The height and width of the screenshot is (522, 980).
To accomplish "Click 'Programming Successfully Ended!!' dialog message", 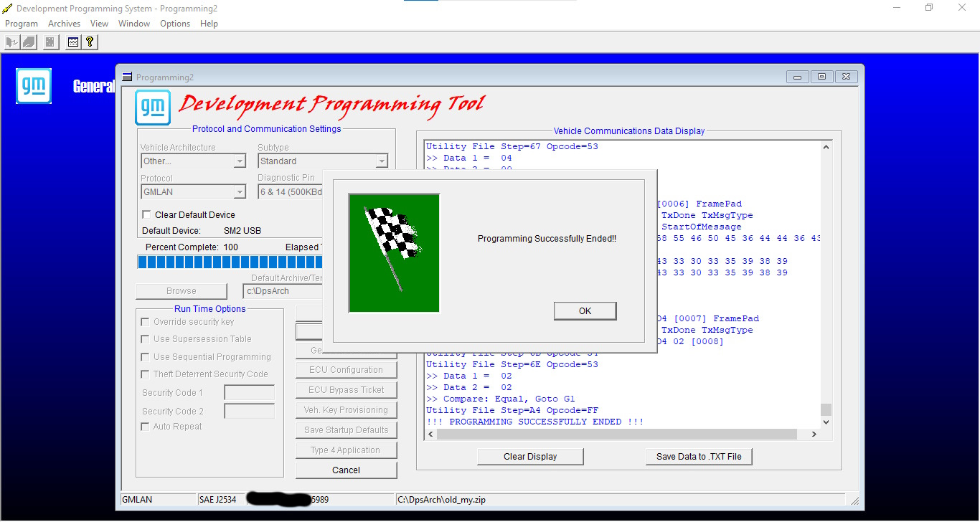I will click(547, 239).
